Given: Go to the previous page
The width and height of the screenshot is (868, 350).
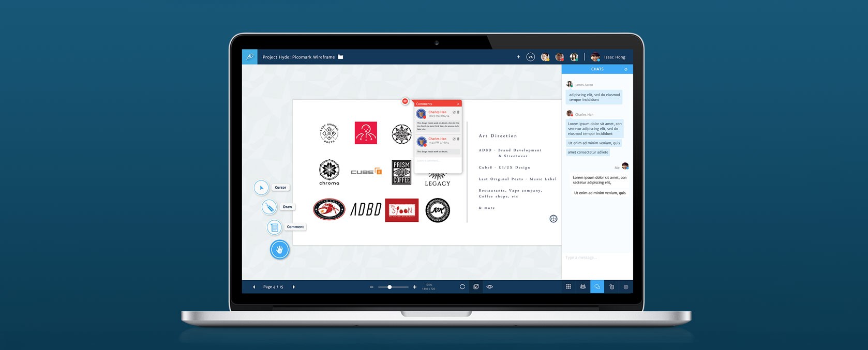Looking at the screenshot, I should pos(254,287).
